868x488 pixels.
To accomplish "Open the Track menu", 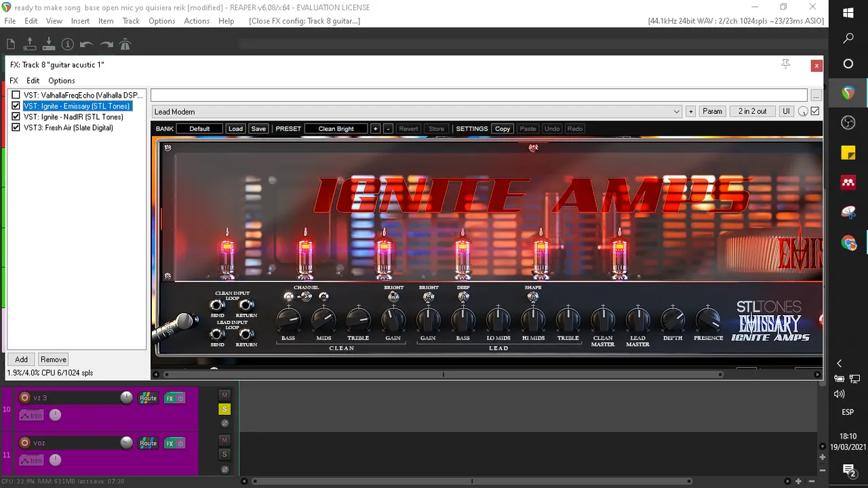I will [x=131, y=21].
